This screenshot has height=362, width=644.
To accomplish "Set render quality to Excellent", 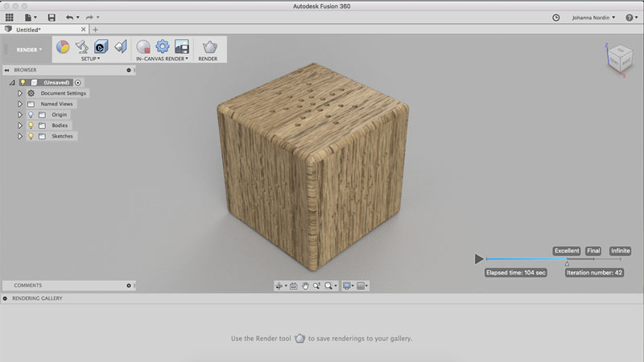I will click(x=567, y=251).
